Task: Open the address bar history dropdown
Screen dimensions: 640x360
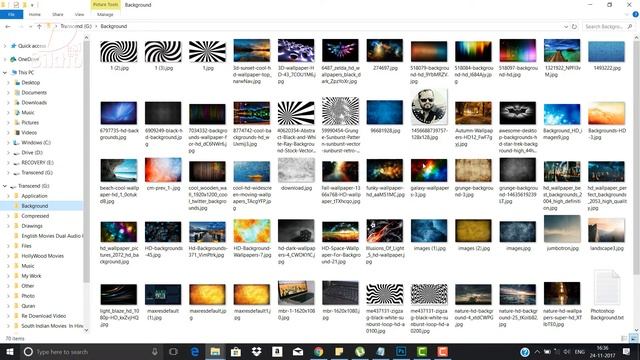Action: tap(566, 26)
